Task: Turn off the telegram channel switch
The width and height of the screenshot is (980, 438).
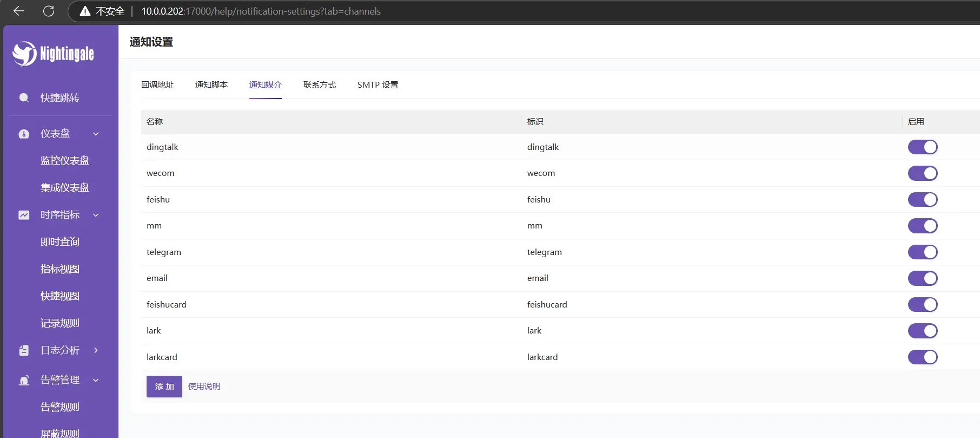Action: tap(922, 252)
